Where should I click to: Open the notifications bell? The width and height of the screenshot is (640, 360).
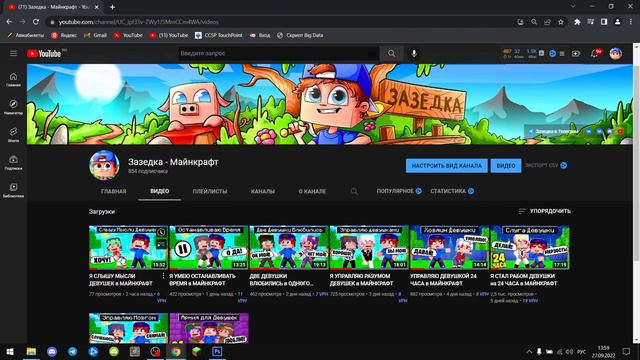click(595, 53)
